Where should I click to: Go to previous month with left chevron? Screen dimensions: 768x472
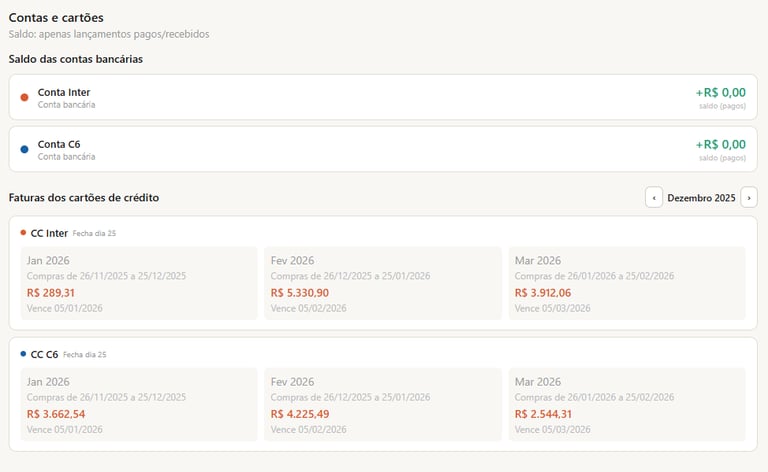[x=654, y=198]
